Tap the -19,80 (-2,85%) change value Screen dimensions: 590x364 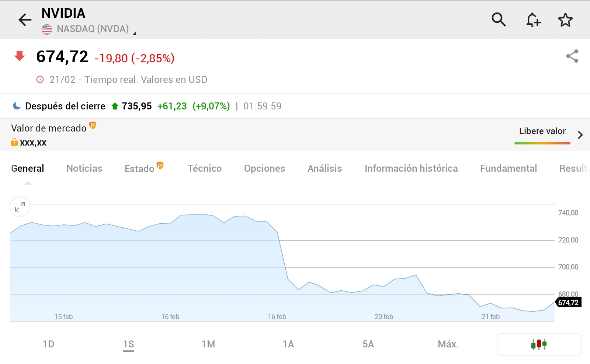coord(135,58)
